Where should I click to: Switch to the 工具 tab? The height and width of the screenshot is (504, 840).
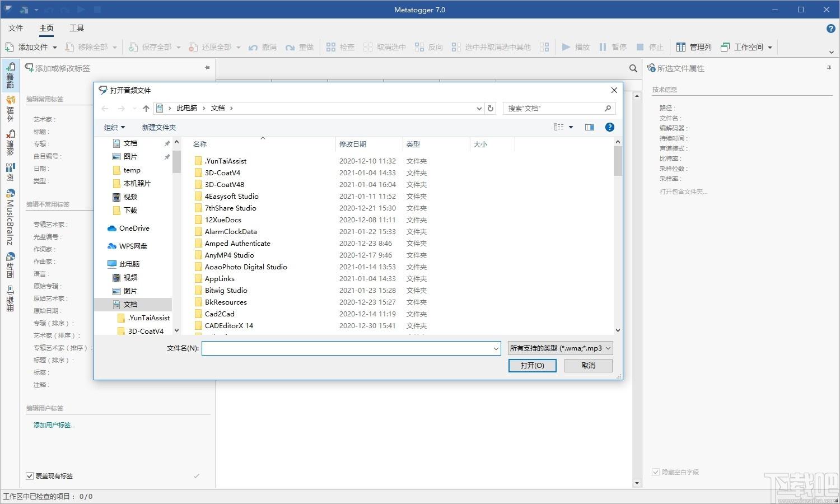click(x=77, y=28)
